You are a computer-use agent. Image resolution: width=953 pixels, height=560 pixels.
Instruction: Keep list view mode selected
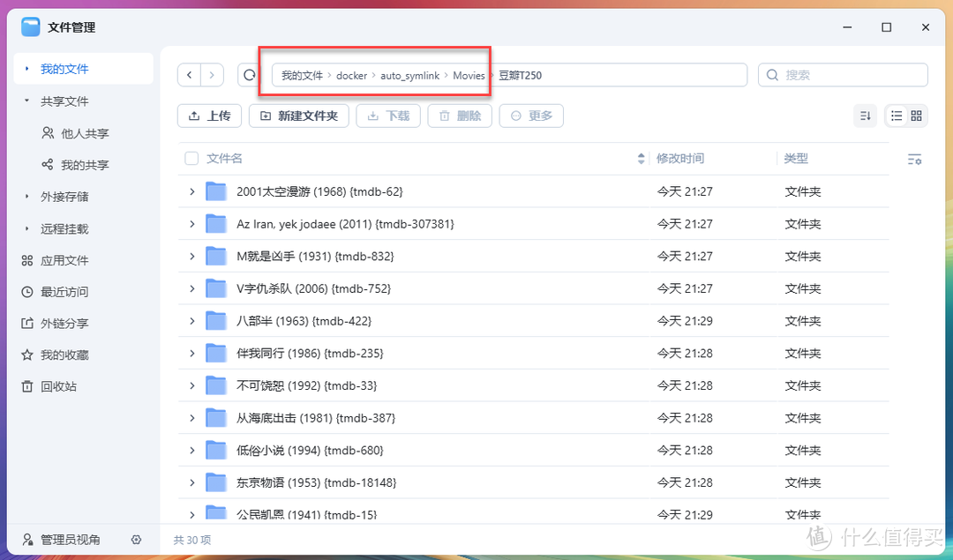[x=895, y=116]
